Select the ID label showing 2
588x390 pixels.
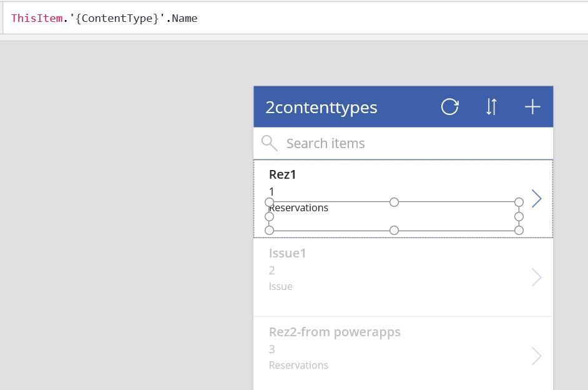pyautogui.click(x=272, y=270)
